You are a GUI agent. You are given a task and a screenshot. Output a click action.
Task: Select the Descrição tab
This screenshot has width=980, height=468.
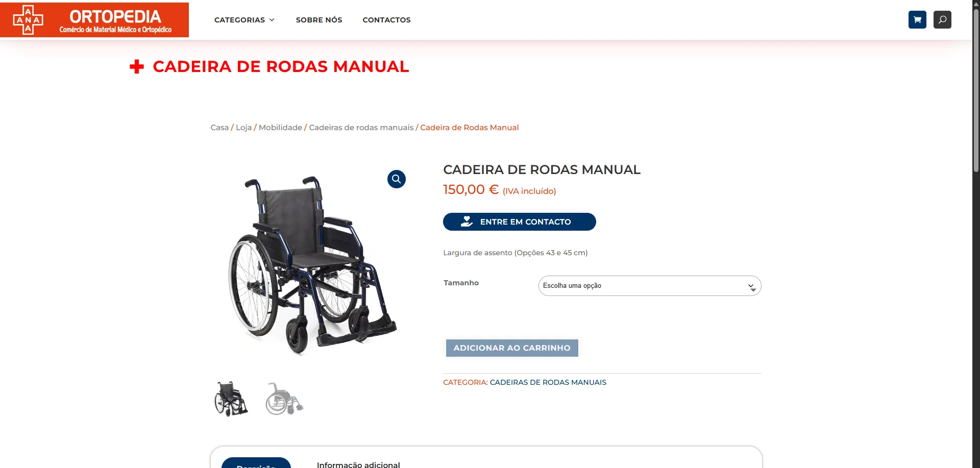pyautogui.click(x=256, y=463)
